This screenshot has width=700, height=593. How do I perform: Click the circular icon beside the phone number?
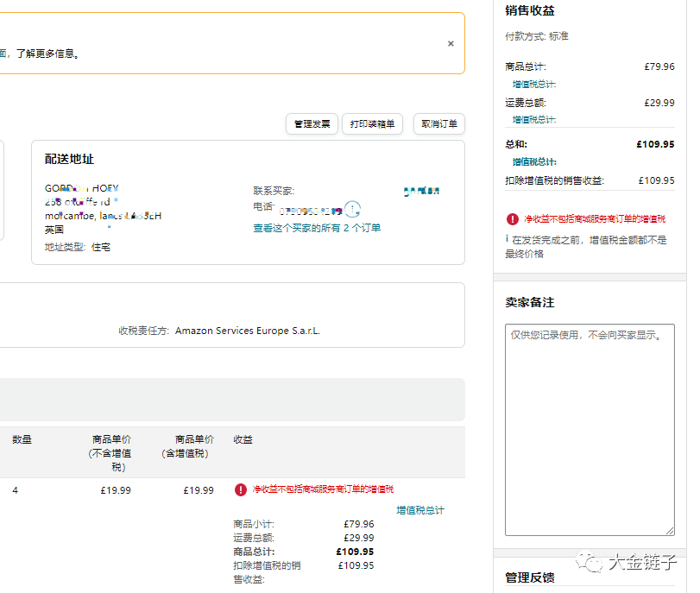[352, 209]
